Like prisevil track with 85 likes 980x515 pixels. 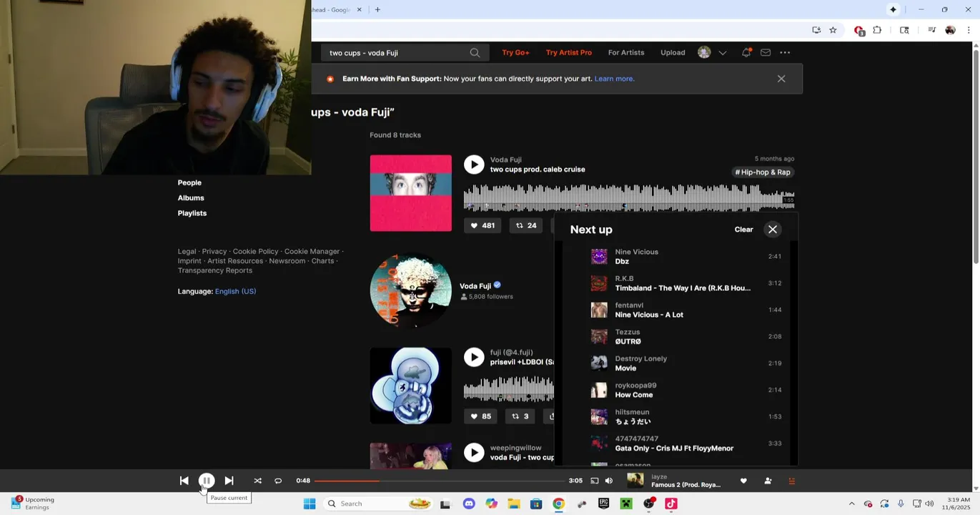pos(481,416)
